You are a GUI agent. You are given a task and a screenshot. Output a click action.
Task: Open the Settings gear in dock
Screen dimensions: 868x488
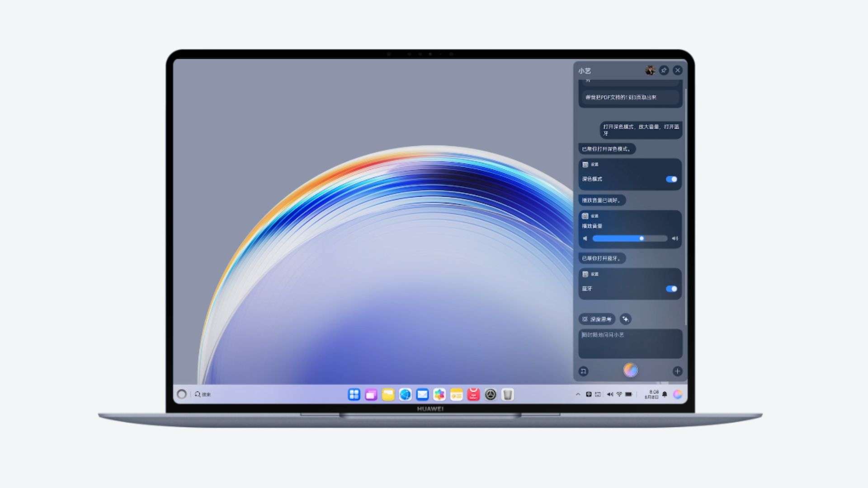click(x=491, y=394)
